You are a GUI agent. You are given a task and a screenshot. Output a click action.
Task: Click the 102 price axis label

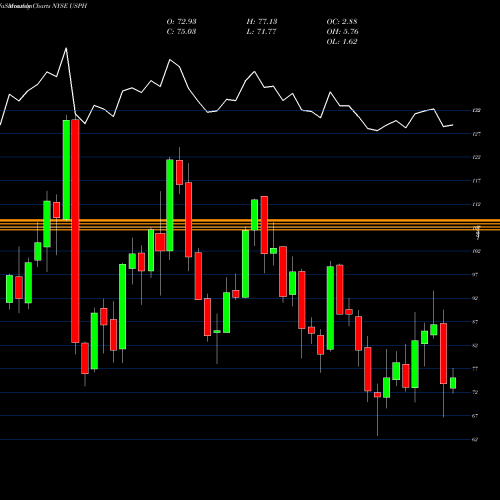pos(477,251)
